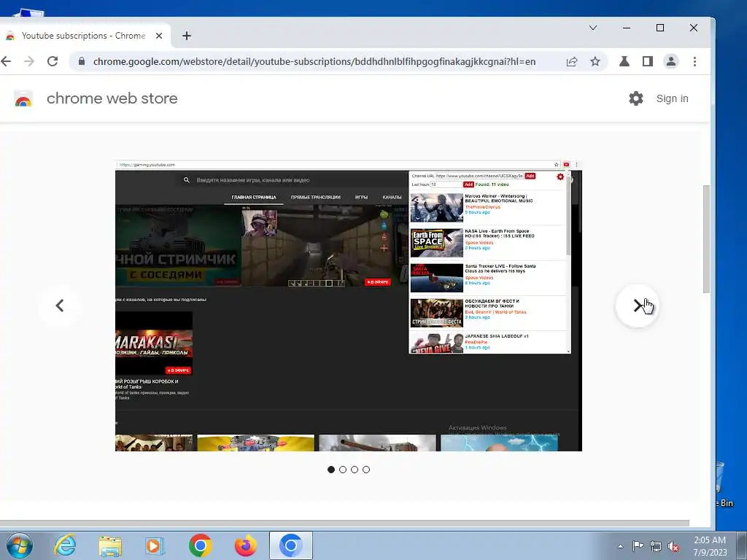Click the Sign in link
The height and width of the screenshot is (560, 747).
click(672, 98)
